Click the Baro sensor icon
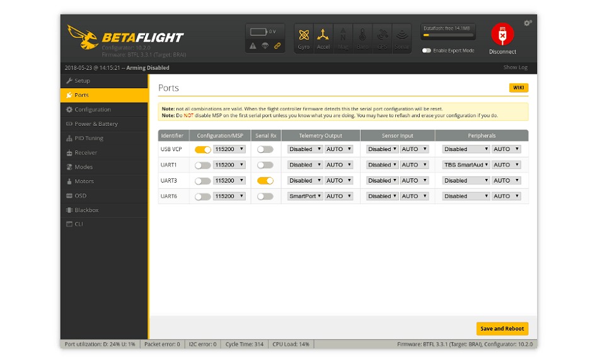 (x=362, y=38)
